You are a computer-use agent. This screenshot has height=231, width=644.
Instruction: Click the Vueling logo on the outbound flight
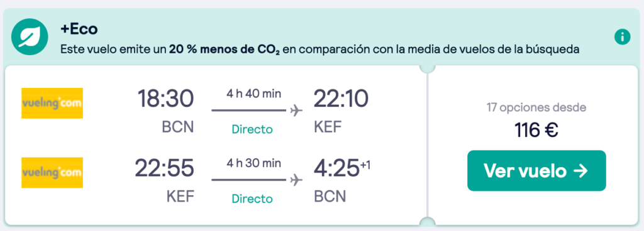pyautogui.click(x=52, y=103)
